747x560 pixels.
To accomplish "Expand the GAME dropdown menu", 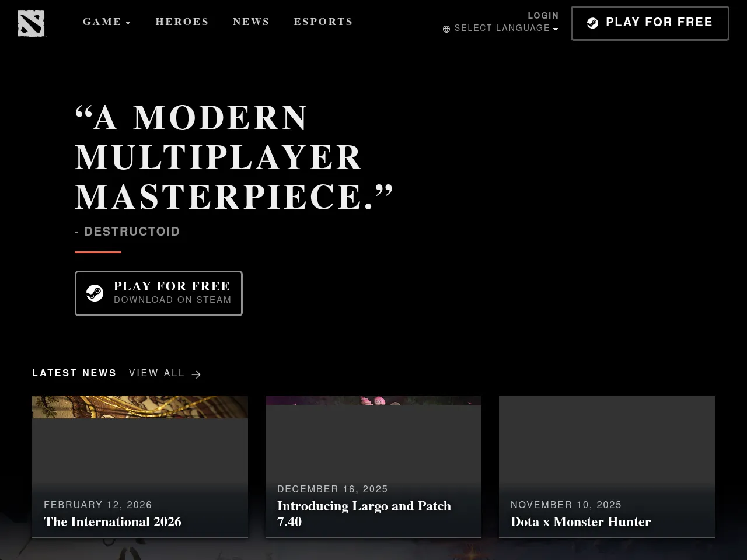I will click(x=107, y=22).
